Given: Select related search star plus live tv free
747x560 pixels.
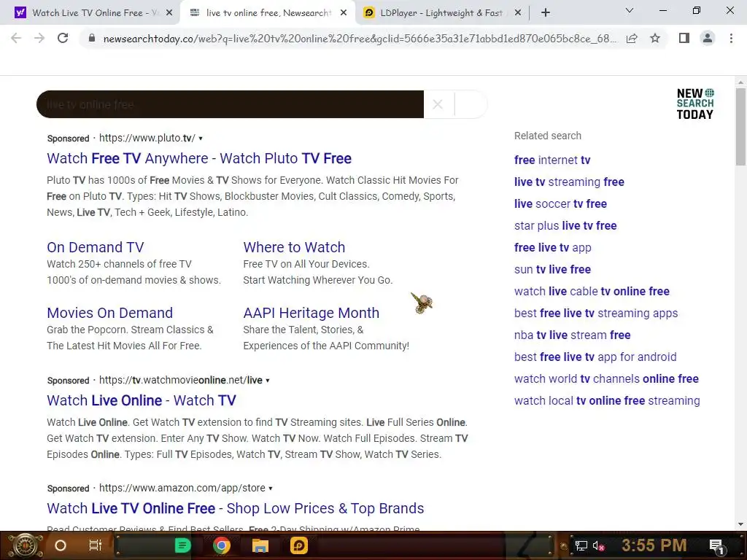Looking at the screenshot, I should click(x=565, y=226).
